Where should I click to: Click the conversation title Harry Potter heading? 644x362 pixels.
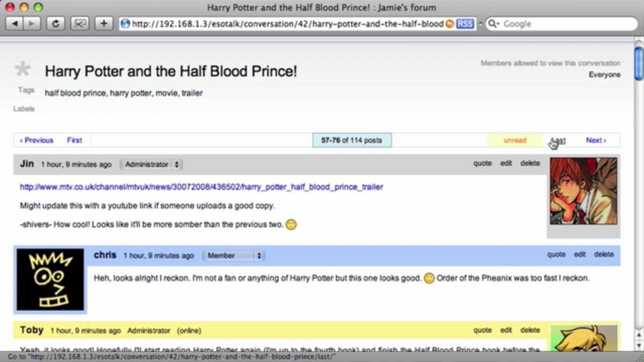171,72
